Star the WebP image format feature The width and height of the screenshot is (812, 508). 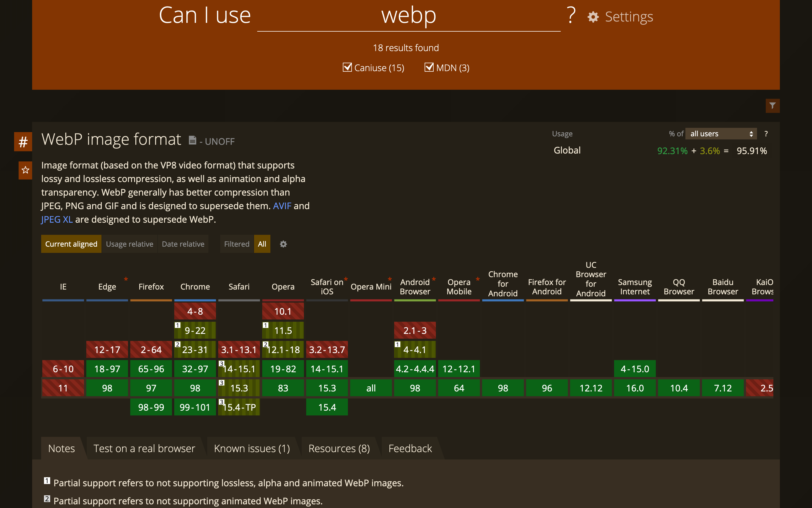[25, 170]
